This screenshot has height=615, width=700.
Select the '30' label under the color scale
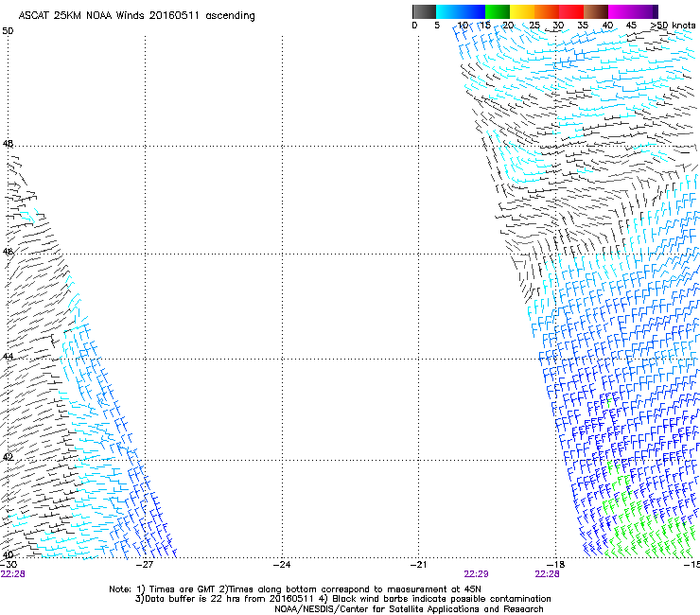tap(558, 26)
